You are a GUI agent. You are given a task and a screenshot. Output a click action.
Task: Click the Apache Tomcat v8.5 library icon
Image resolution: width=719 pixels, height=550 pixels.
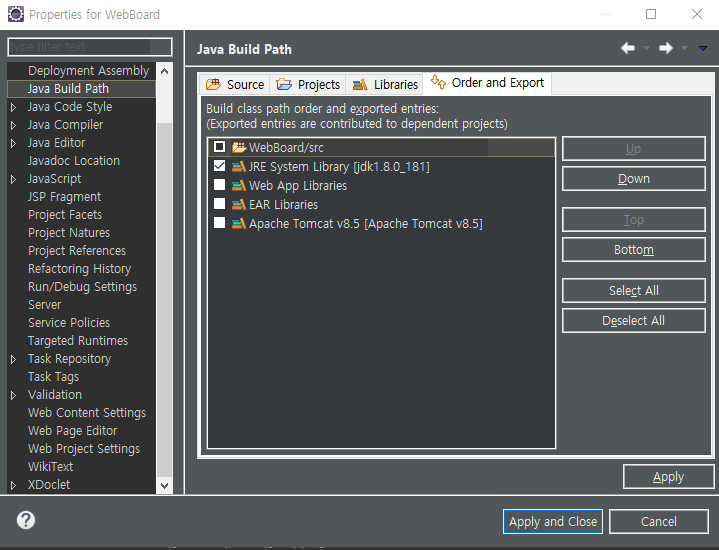pyautogui.click(x=239, y=223)
